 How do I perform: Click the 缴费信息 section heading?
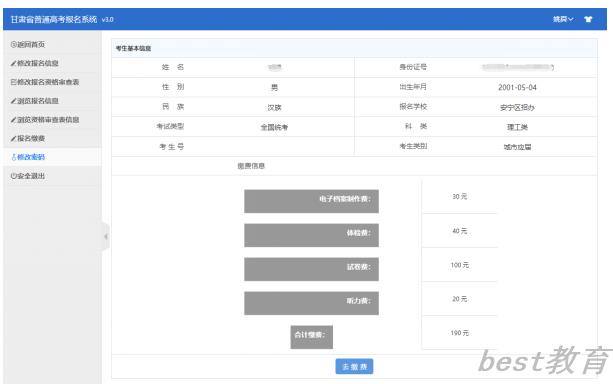point(251,166)
